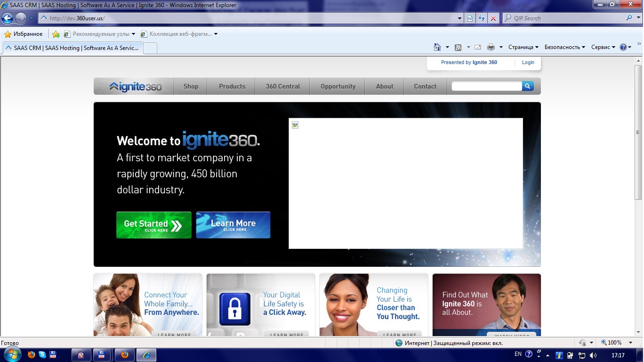Open the Страница menu

(x=523, y=47)
